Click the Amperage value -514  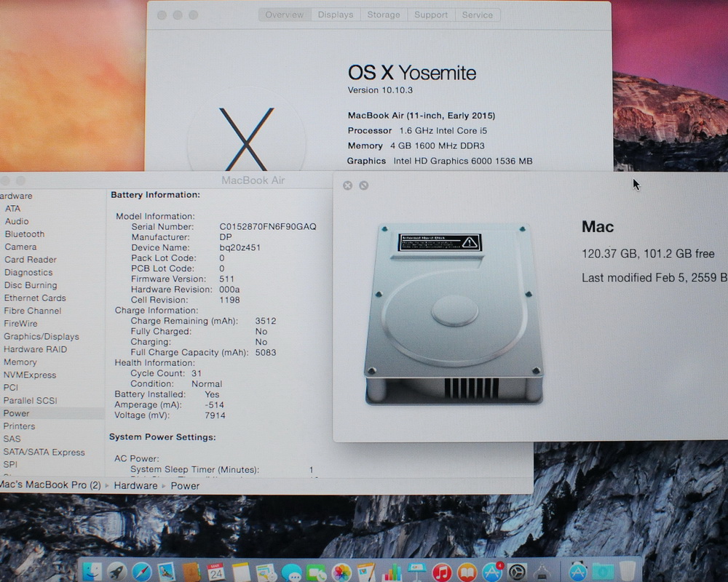click(x=215, y=405)
